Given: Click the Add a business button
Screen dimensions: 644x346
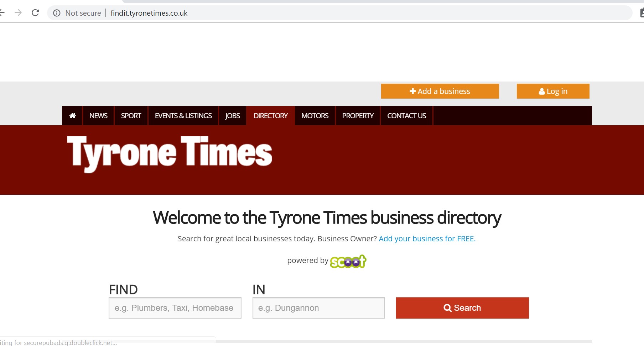Looking at the screenshot, I should (440, 91).
